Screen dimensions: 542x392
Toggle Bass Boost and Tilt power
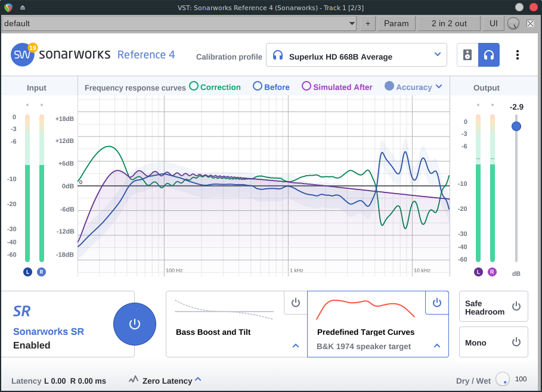coord(295,303)
